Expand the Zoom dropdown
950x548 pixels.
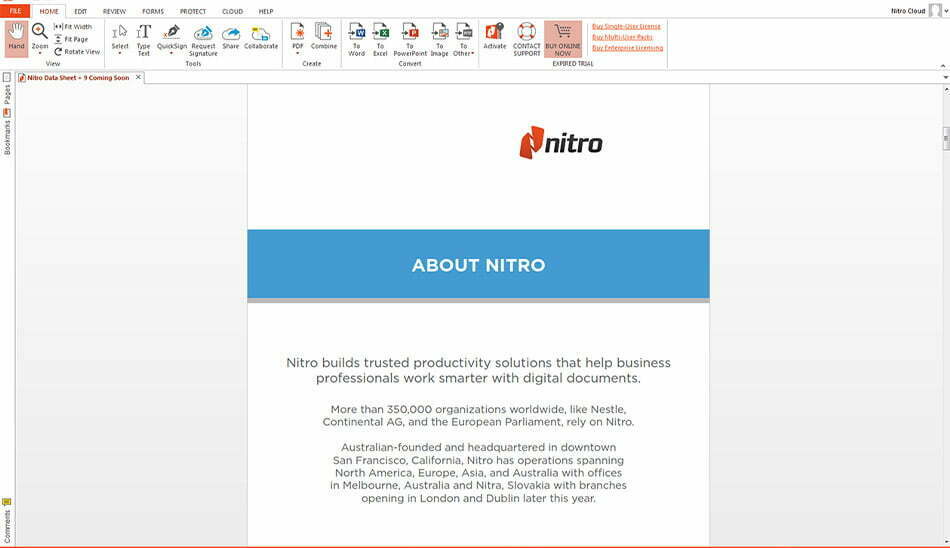coord(40,53)
